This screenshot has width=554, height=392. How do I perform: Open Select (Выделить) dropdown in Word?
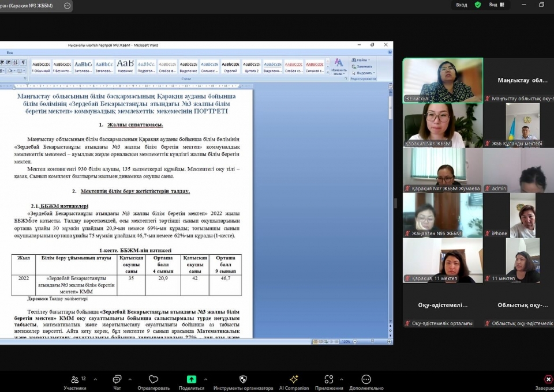click(x=363, y=73)
